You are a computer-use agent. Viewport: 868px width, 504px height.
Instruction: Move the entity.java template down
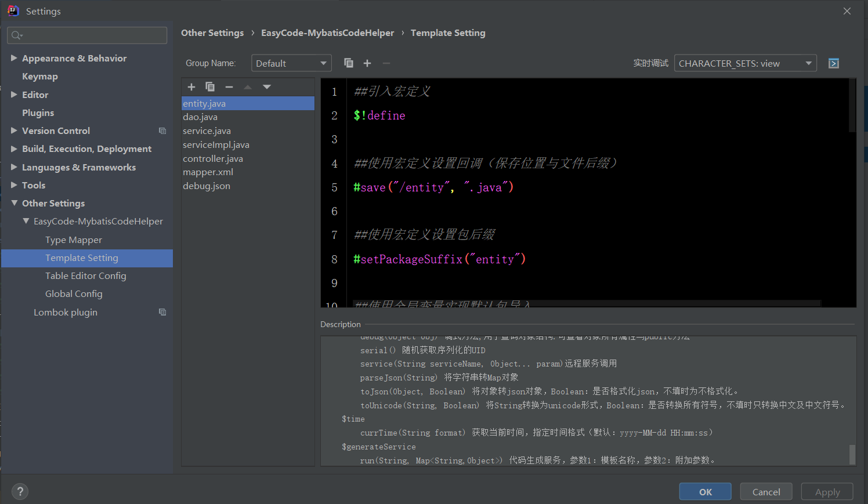point(266,86)
